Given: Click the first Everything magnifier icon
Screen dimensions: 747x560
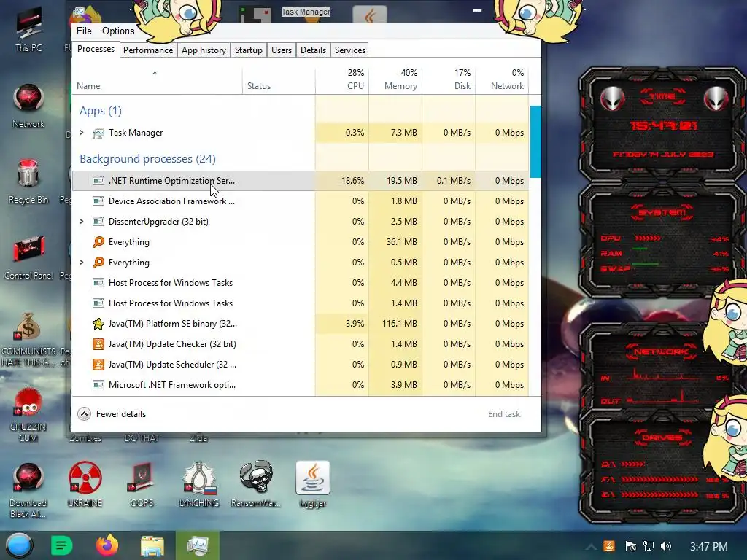Looking at the screenshot, I should pyautogui.click(x=98, y=242).
